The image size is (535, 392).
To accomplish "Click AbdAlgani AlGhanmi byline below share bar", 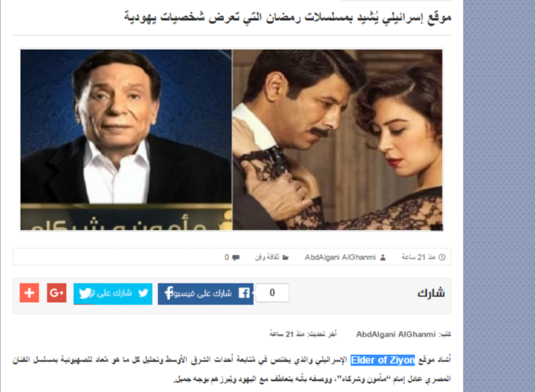I will coord(396,334).
